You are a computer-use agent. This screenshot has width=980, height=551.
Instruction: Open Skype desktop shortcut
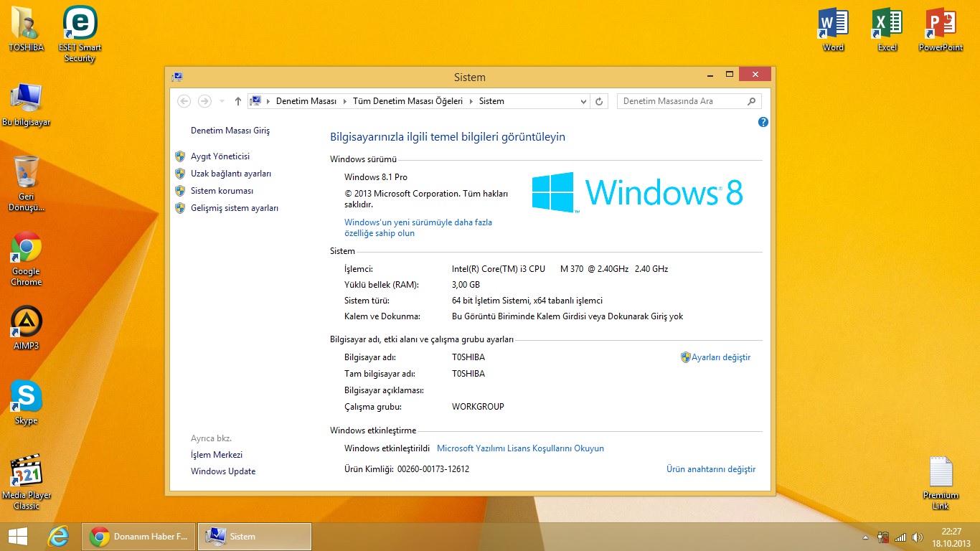[x=26, y=403]
